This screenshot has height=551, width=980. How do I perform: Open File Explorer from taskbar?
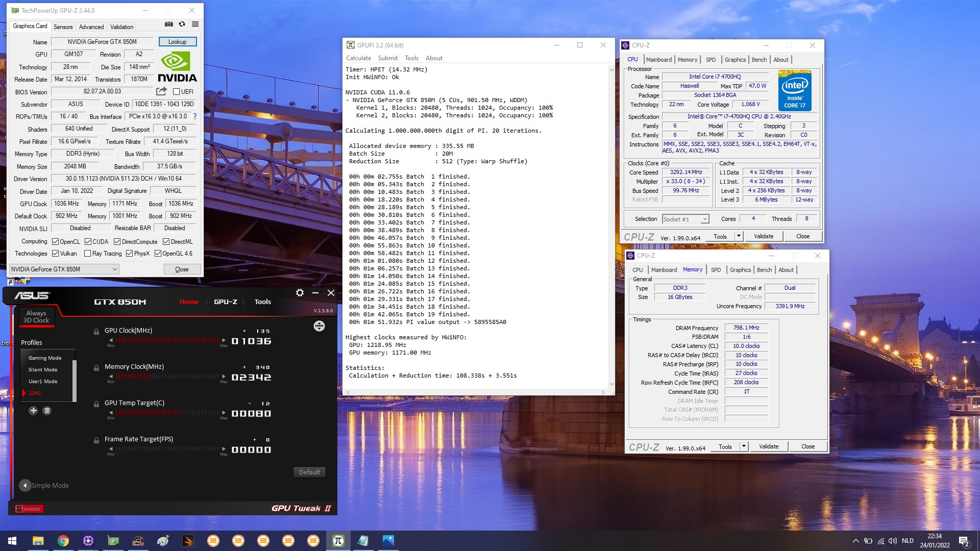38,541
